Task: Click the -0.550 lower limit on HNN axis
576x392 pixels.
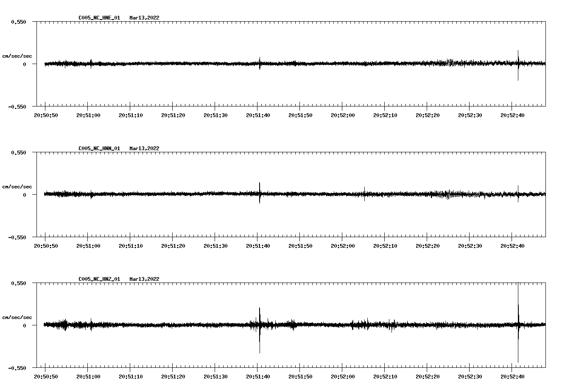Action: [x=17, y=237]
